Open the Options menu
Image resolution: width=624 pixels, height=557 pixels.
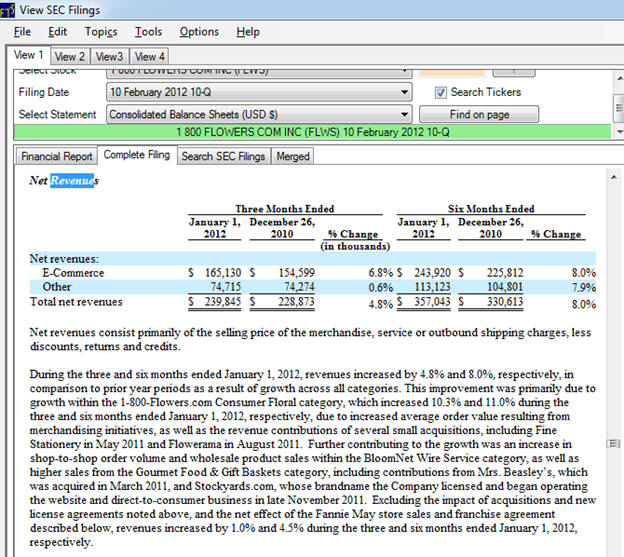point(199,32)
